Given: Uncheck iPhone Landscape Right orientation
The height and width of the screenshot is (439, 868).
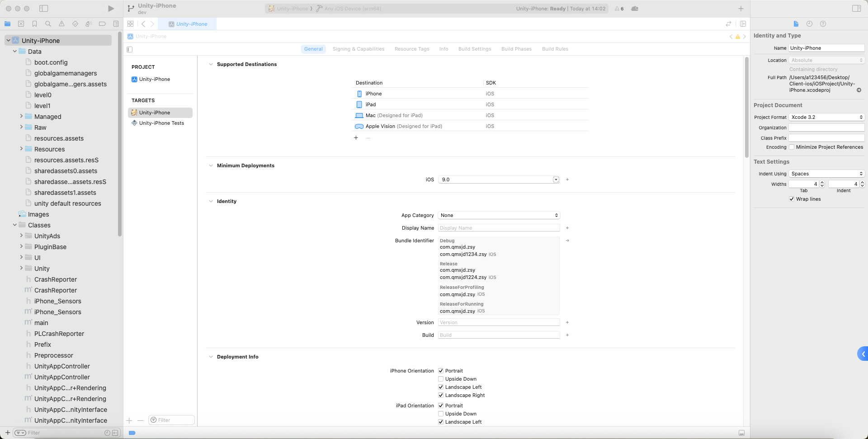Looking at the screenshot, I should [441, 395].
